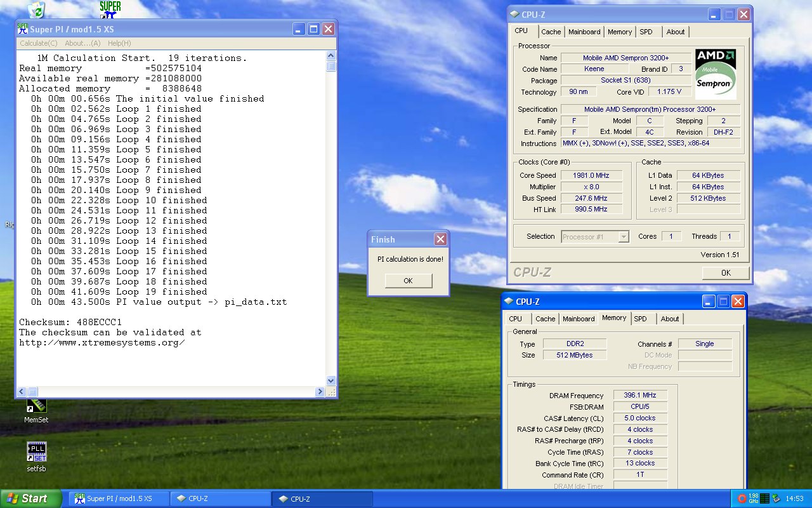Image resolution: width=812 pixels, height=508 pixels.
Task: Click the HT Link value '990.5 MHz'
Action: [x=591, y=210]
